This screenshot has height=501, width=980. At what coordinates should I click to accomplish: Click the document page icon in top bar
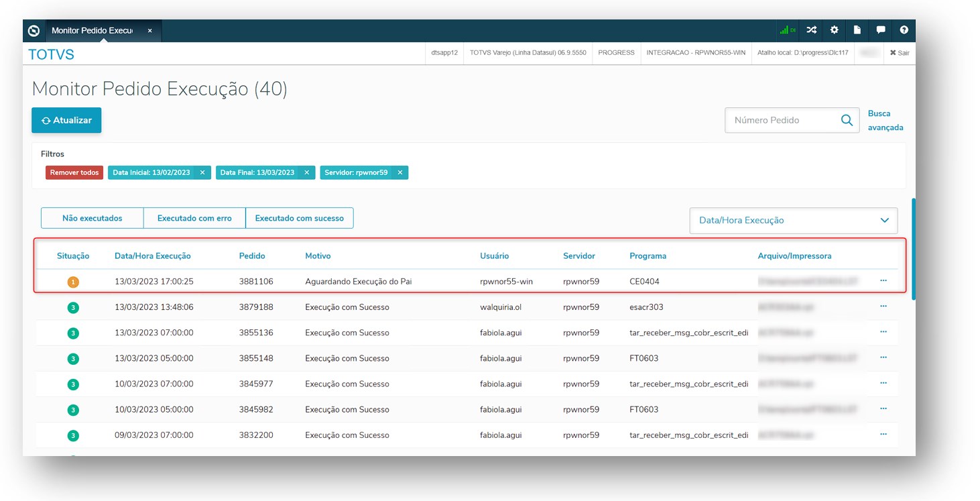857,30
